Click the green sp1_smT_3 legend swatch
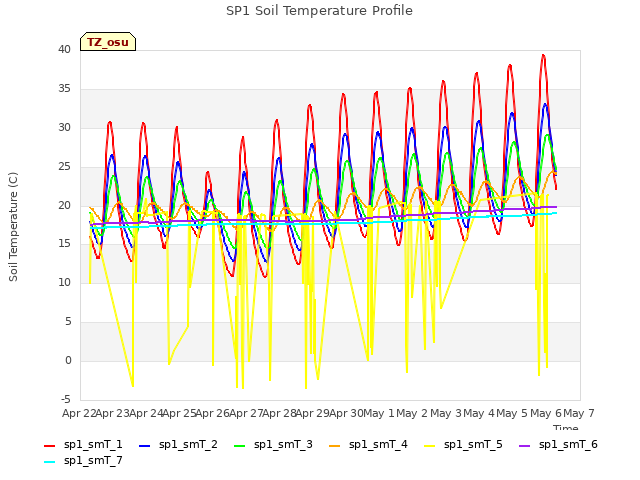The width and height of the screenshot is (640, 480). [x=240, y=446]
